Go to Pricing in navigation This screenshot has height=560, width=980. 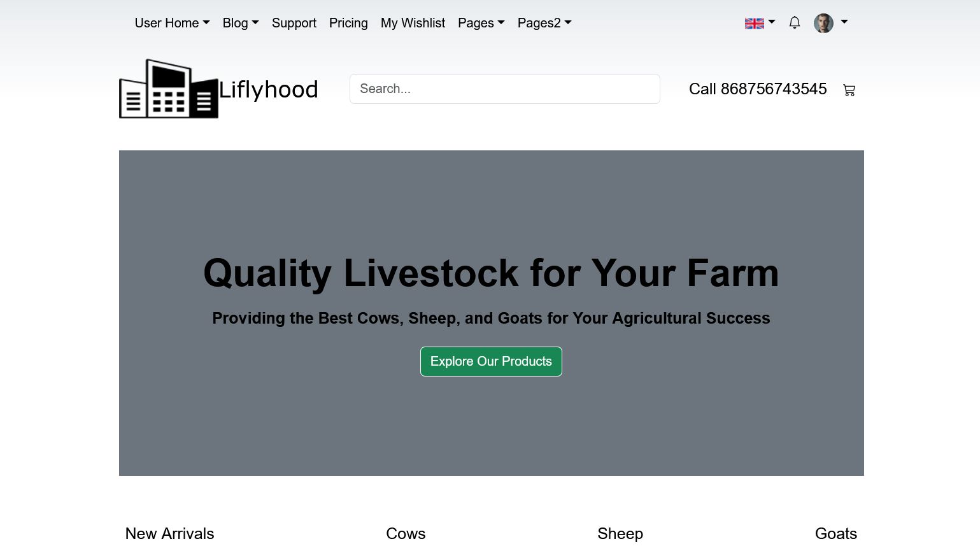pyautogui.click(x=348, y=23)
